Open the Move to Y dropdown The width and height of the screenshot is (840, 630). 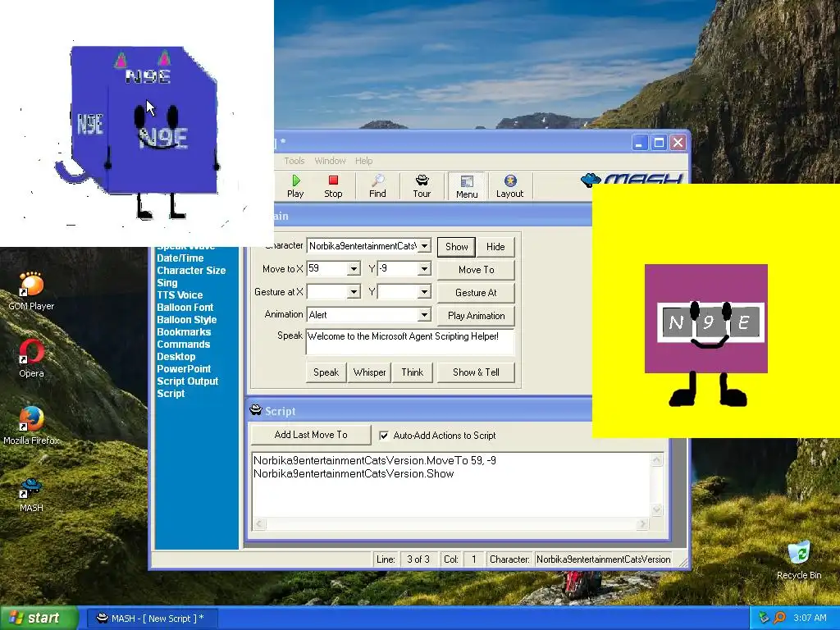(x=424, y=268)
